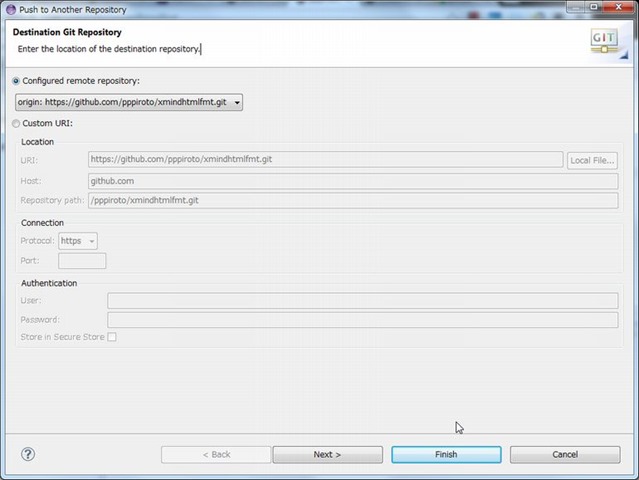639x480 pixels.
Task: Focus the User authentication field
Action: point(362,301)
